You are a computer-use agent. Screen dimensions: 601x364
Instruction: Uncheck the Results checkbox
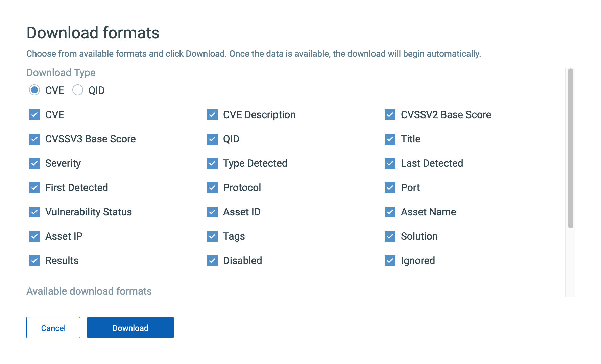click(x=34, y=261)
